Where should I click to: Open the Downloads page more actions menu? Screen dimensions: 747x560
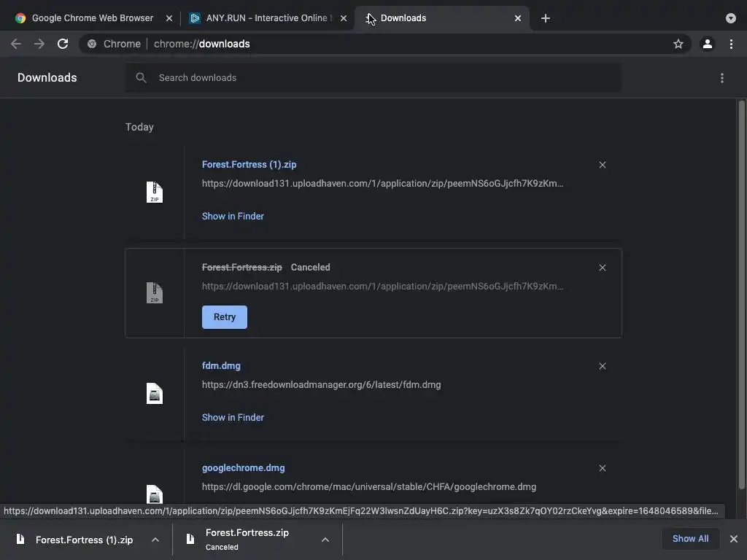coord(722,78)
